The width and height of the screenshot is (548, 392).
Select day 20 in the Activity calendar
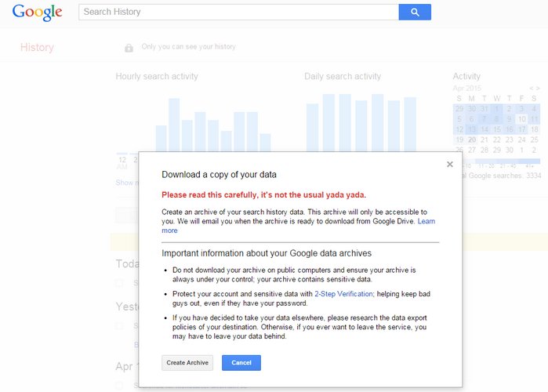click(472, 140)
